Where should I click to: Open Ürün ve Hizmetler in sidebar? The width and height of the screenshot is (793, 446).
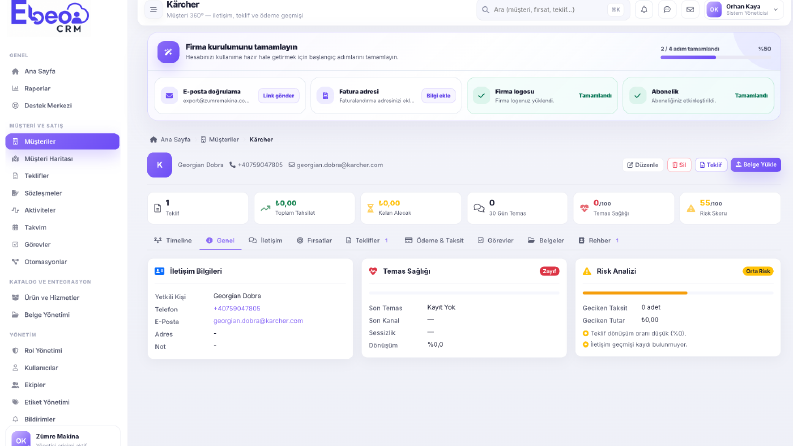(62, 298)
